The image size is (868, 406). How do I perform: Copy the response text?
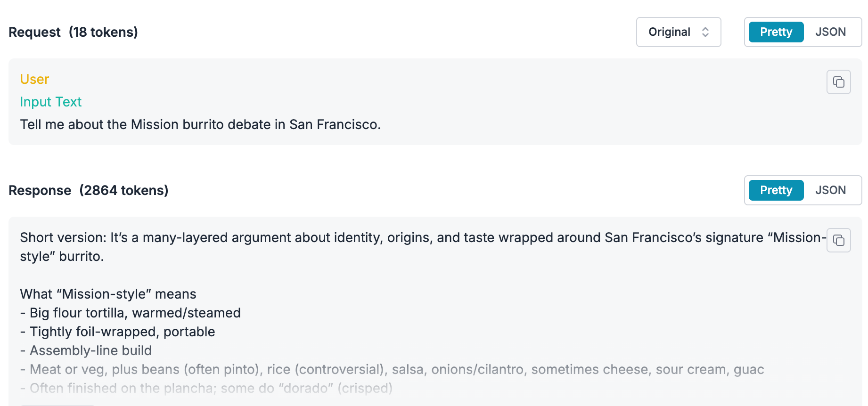[838, 240]
